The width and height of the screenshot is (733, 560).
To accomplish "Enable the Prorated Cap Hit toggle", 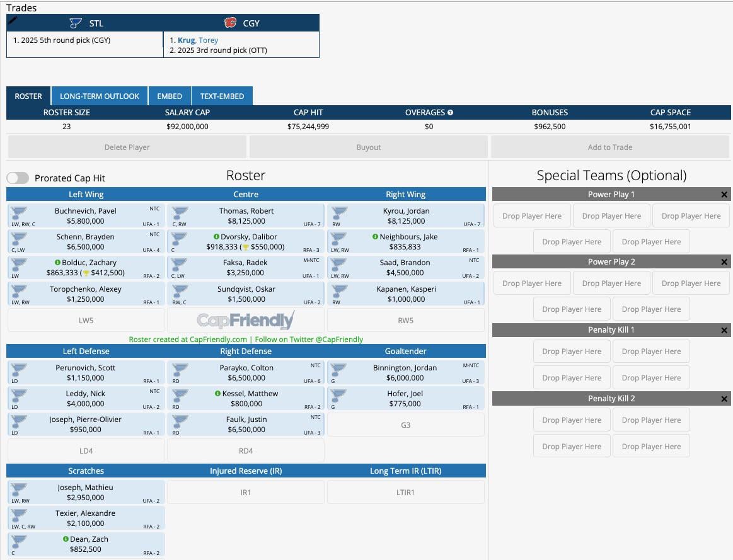I will [x=18, y=178].
